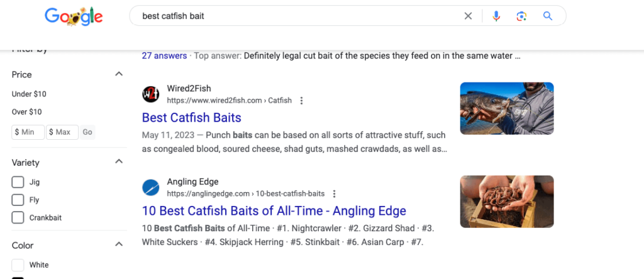644x279 pixels.
Task: Open Google Lens image search
Action: (521, 16)
